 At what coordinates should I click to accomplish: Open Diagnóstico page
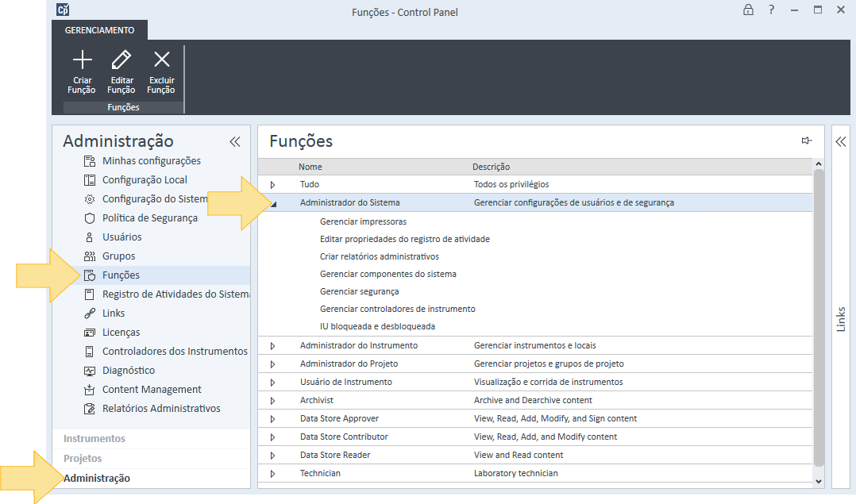129,371
